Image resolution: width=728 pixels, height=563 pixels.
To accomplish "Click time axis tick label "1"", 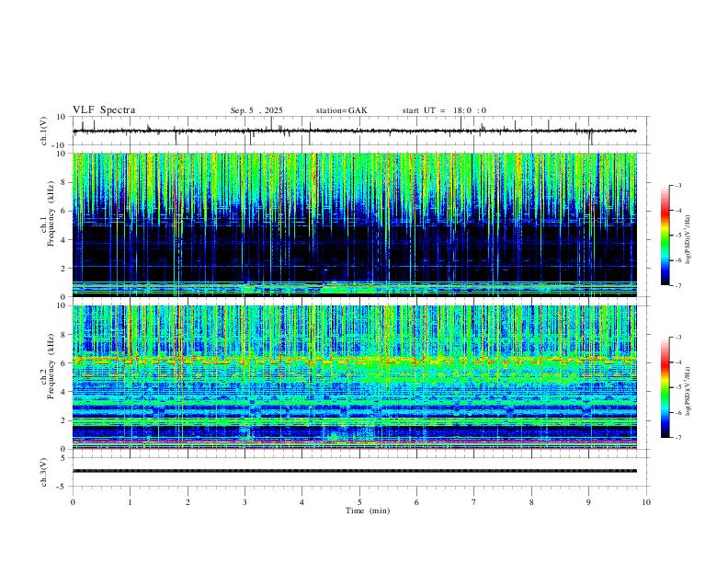I will 130,502.
